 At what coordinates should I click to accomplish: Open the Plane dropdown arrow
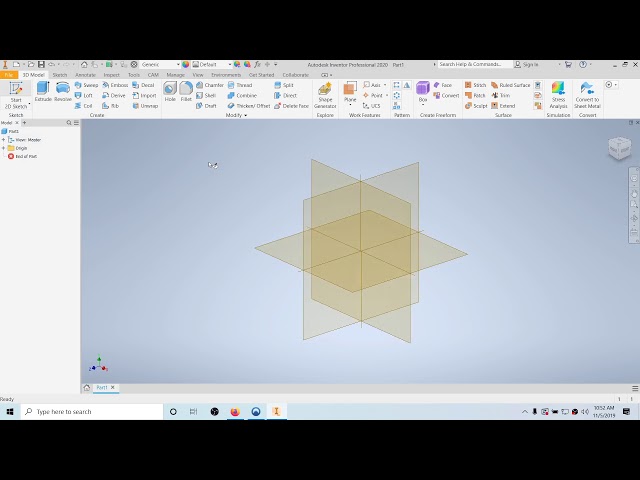tap(350, 105)
